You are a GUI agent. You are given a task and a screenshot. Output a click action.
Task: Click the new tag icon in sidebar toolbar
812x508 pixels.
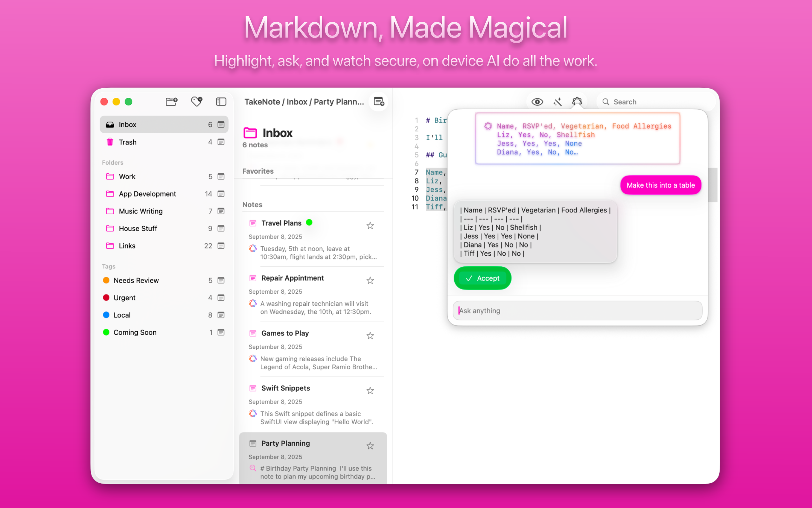(197, 102)
